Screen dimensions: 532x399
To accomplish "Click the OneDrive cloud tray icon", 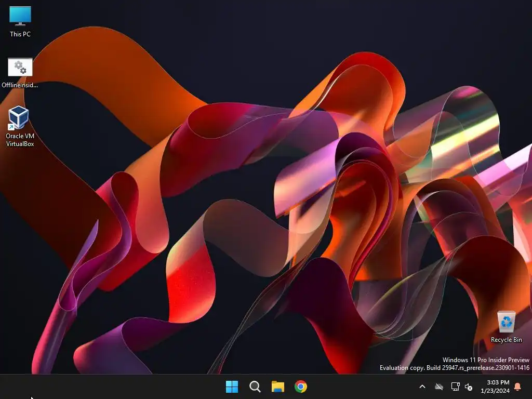I will tap(439, 387).
